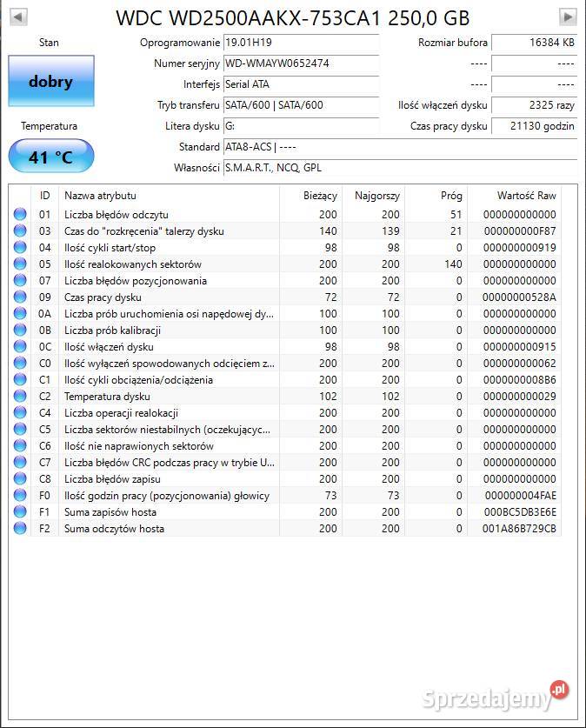Go to next disk with right arrow
Viewport: 586px width, 728px height.
(x=568, y=17)
